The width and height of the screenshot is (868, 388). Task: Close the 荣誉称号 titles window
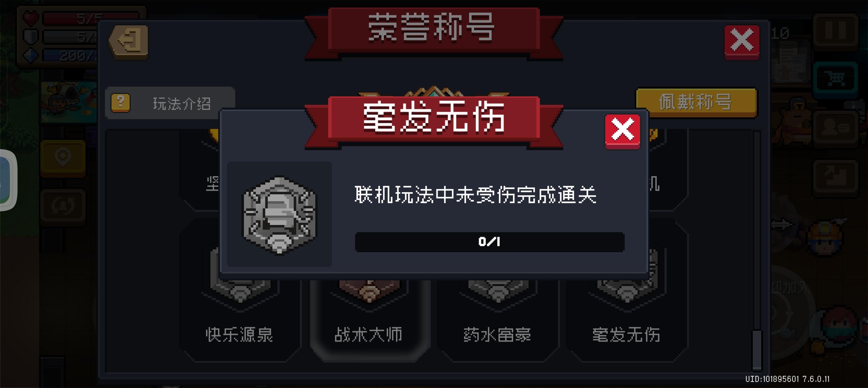(741, 42)
